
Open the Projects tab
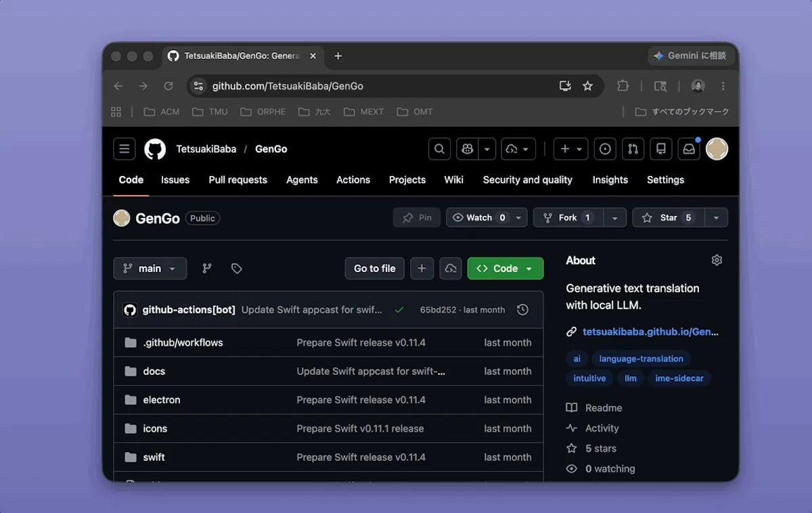point(407,180)
